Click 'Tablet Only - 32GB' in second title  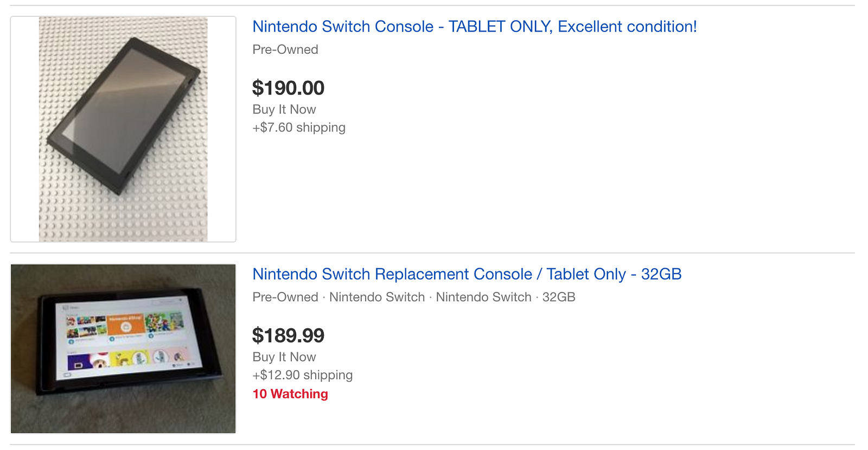pos(614,274)
